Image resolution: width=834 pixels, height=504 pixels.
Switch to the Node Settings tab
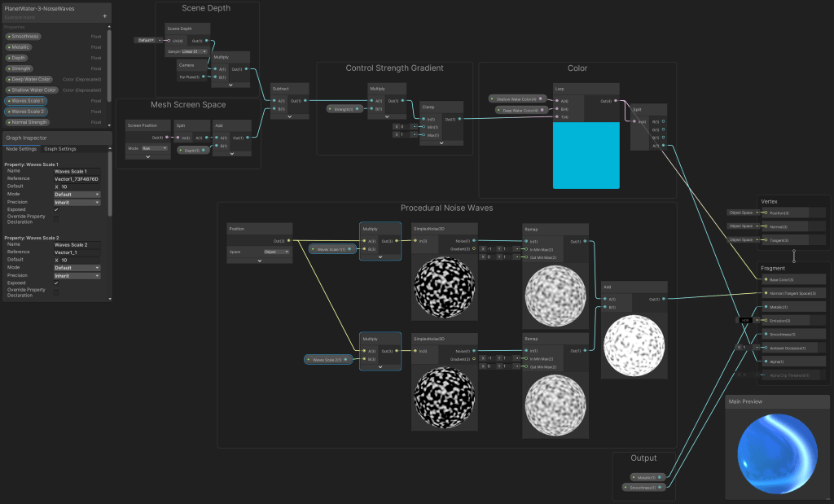(21, 149)
